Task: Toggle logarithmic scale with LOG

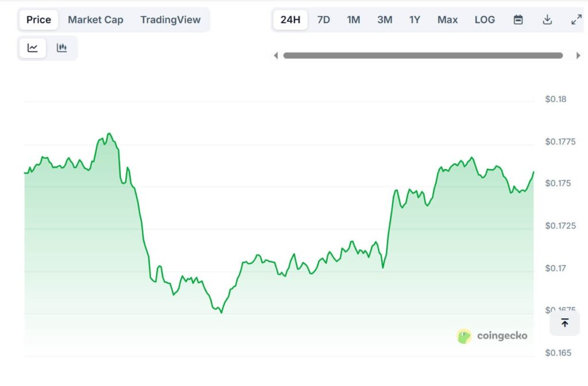Action: [x=485, y=19]
